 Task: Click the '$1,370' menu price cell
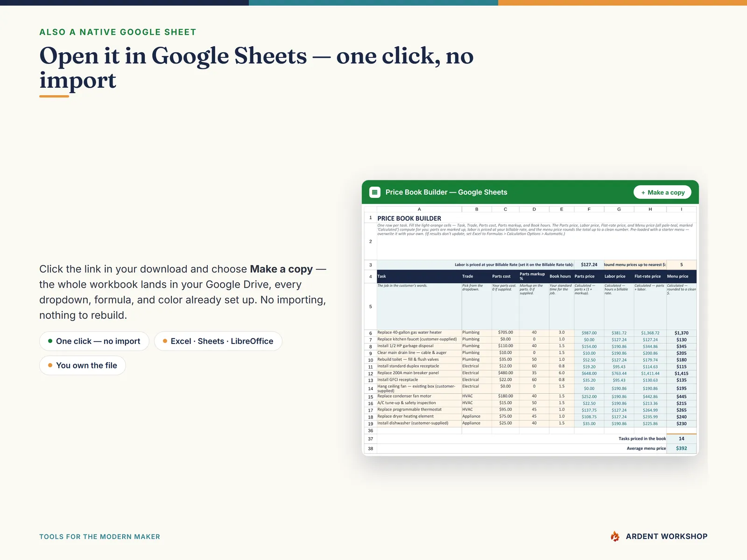coord(682,333)
